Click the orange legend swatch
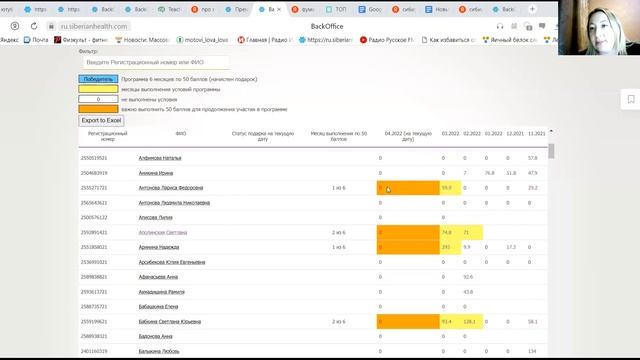The image size is (640, 360). tap(98, 109)
